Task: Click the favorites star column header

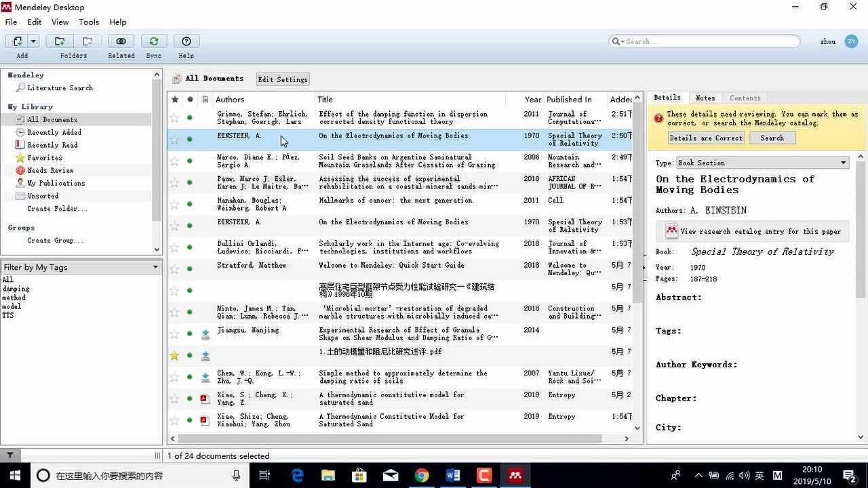Action: click(x=175, y=100)
